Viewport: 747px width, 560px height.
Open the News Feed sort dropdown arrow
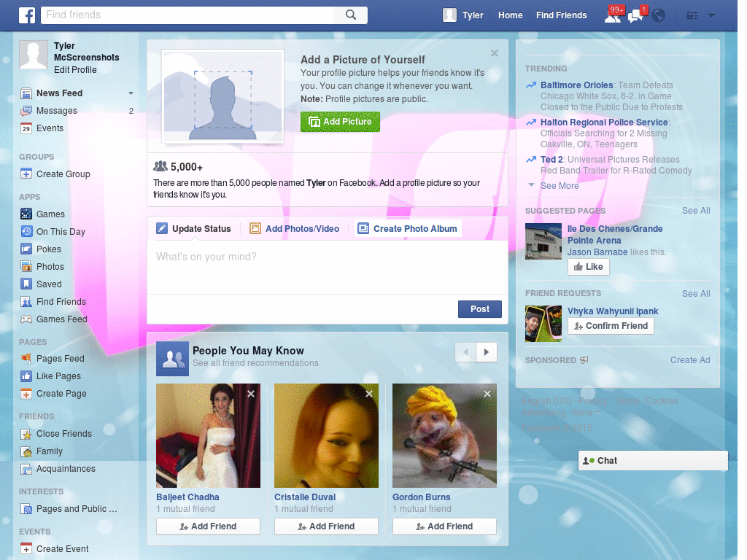click(x=131, y=93)
